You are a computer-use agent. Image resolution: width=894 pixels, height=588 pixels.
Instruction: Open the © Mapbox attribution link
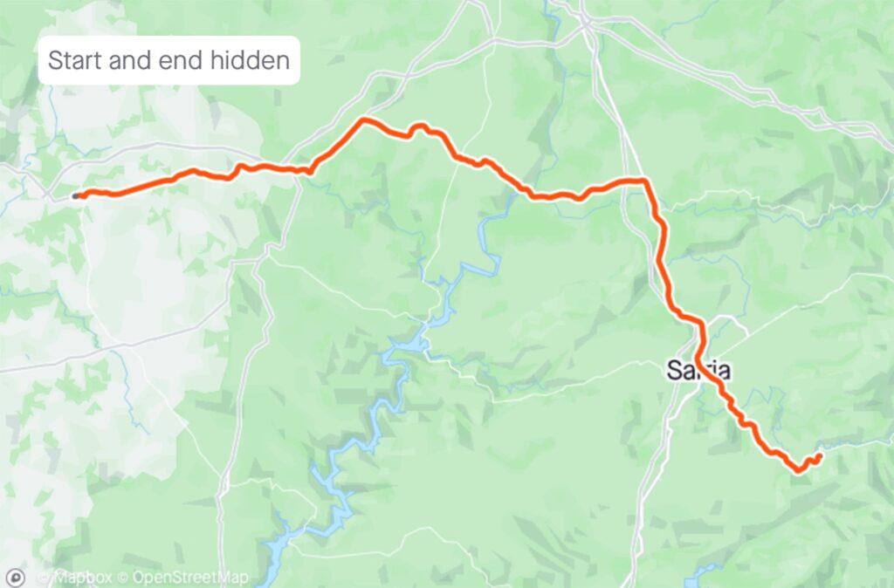point(75,578)
